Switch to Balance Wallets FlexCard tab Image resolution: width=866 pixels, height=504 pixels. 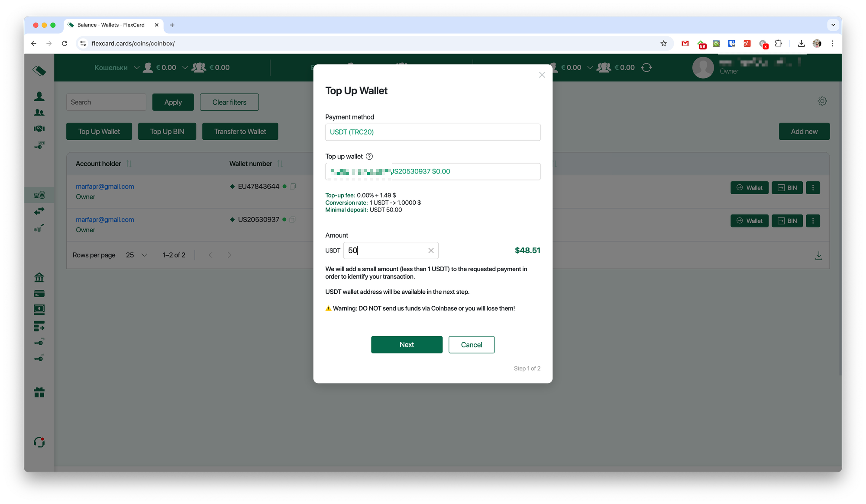click(111, 25)
